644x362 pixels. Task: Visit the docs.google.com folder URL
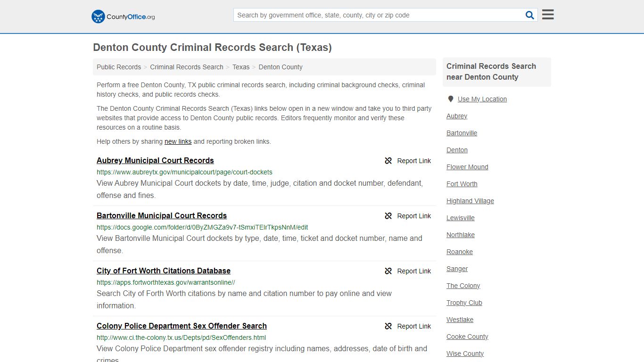tap(202, 227)
